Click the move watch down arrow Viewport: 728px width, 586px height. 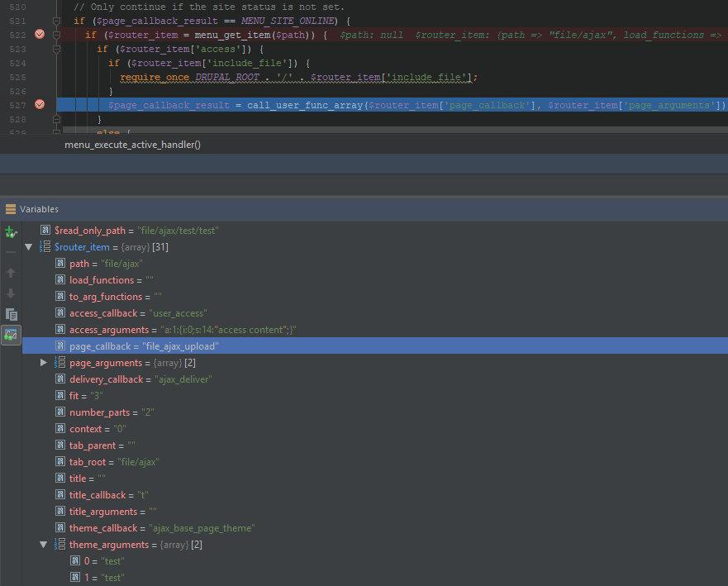point(11,293)
